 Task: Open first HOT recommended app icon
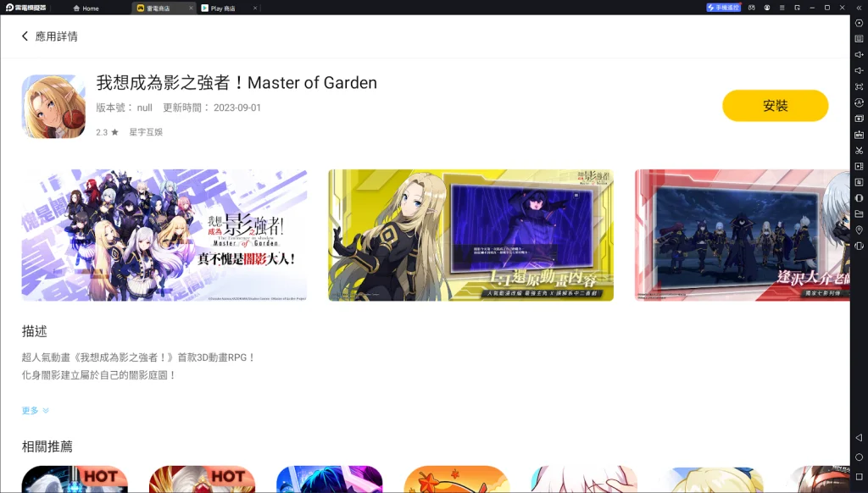pos(75,479)
